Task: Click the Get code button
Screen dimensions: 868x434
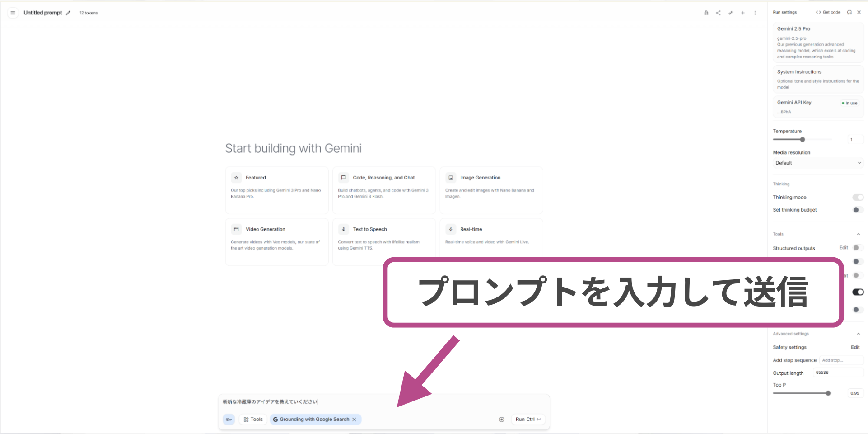Action: pos(828,12)
